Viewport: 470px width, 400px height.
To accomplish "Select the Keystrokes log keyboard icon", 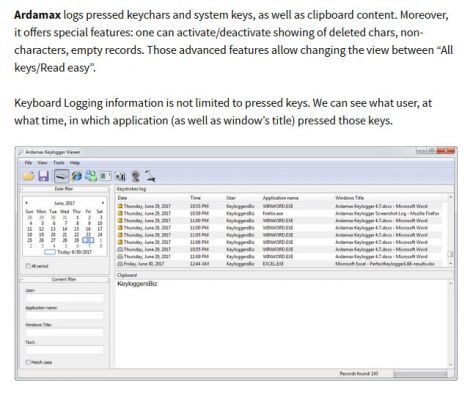I will pyautogui.click(x=61, y=176).
